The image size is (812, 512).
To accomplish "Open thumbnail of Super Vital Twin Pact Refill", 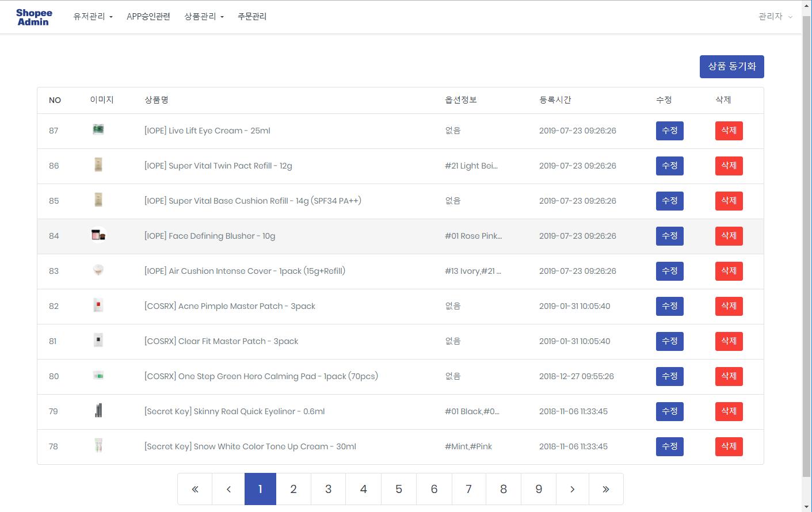I will pos(98,165).
